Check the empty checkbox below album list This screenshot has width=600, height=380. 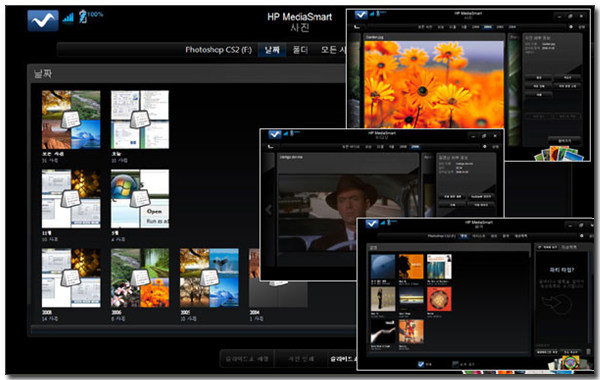455,364
